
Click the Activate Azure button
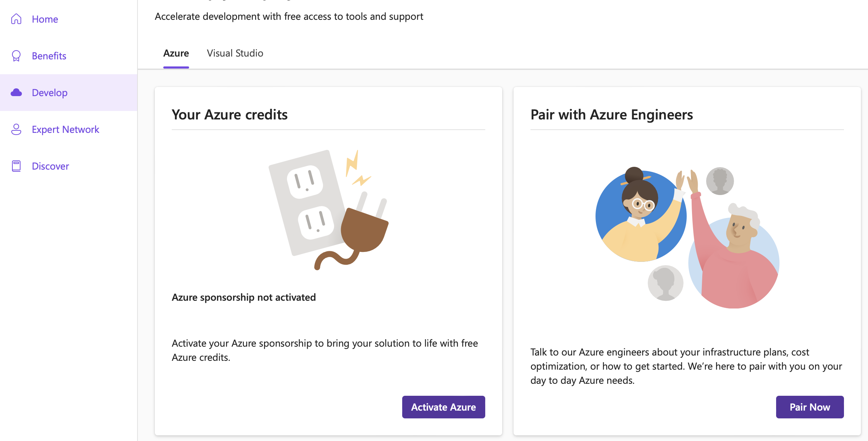click(443, 407)
